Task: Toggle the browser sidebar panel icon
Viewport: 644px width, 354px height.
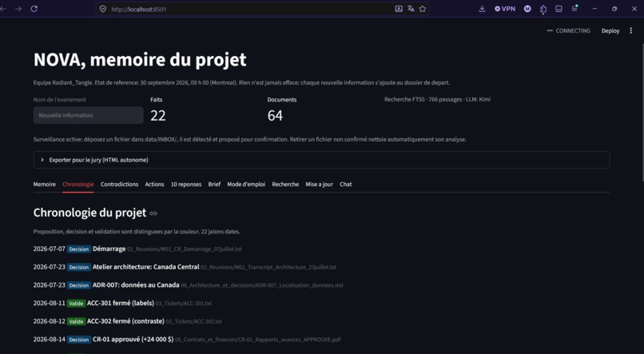Action: click(x=559, y=9)
